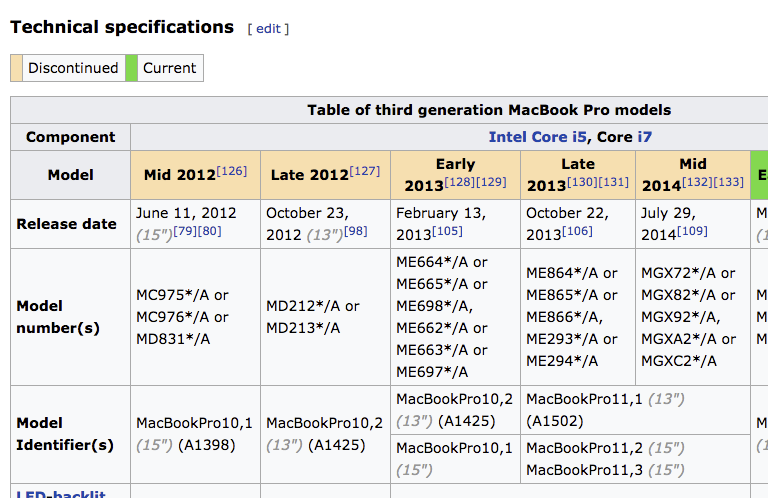Click the (A1502) model code
Viewport: 768px width, 498px height.
point(555,421)
